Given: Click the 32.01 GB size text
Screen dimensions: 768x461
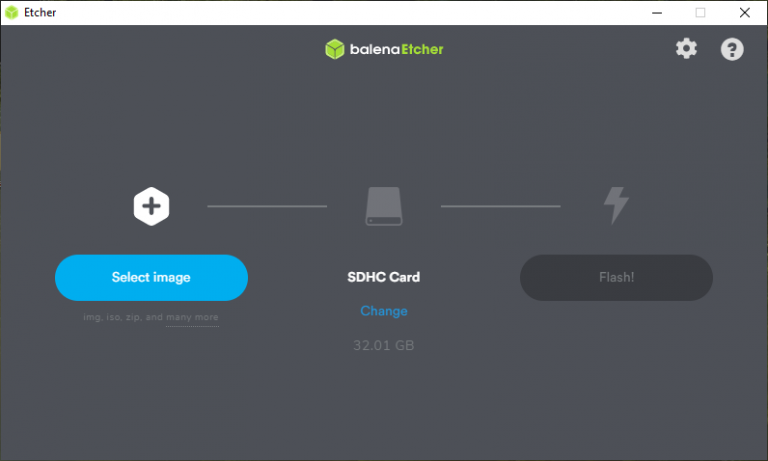Looking at the screenshot, I should [384, 345].
